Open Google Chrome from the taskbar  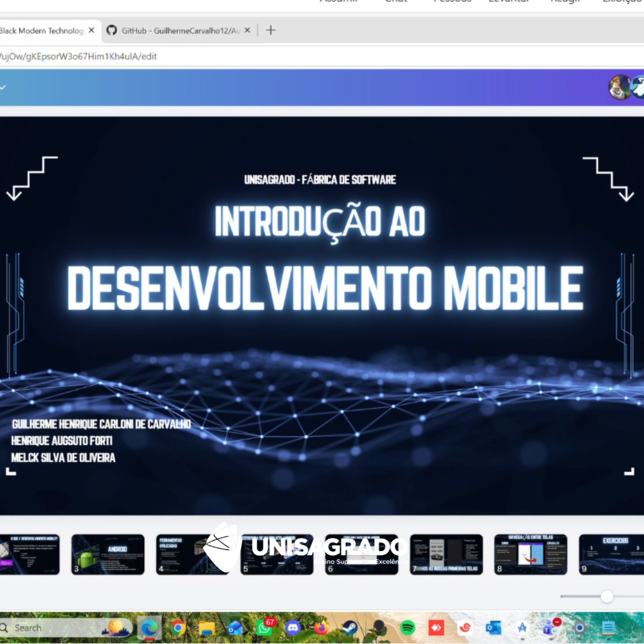click(178, 628)
